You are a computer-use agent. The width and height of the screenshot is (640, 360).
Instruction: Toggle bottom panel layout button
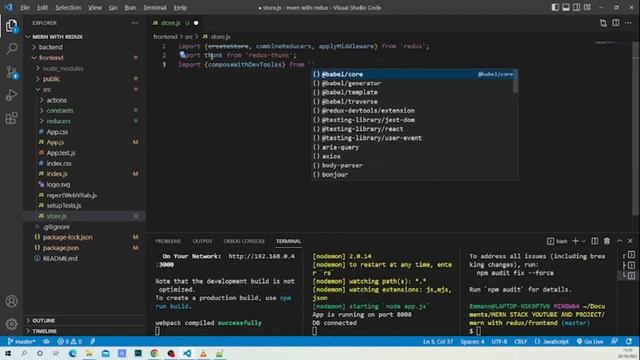point(566,7)
